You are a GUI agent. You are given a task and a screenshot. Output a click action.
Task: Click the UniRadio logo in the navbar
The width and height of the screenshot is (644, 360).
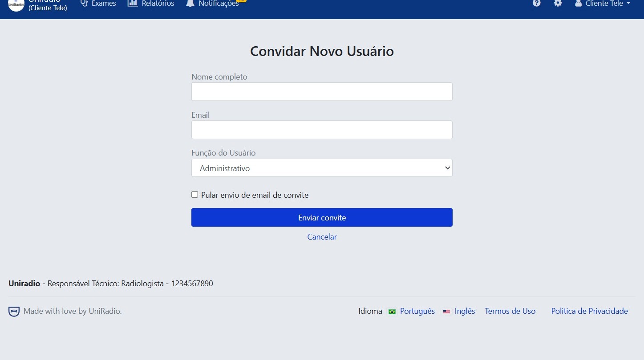(x=16, y=6)
